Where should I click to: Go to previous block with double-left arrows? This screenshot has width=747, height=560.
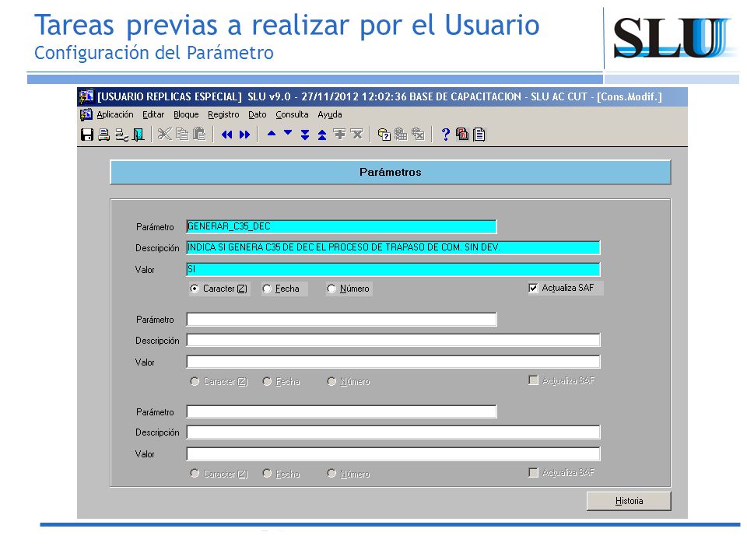pyautogui.click(x=226, y=135)
